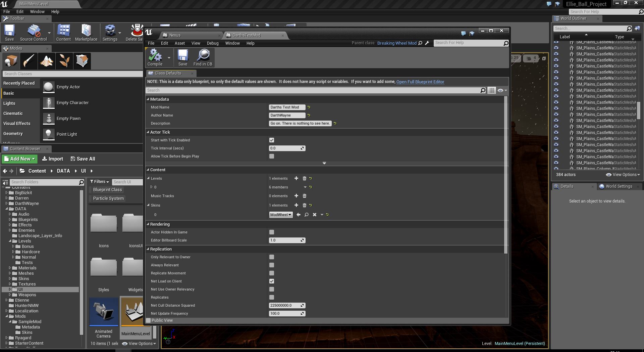Expand the level entry with 6 members

(x=152, y=187)
